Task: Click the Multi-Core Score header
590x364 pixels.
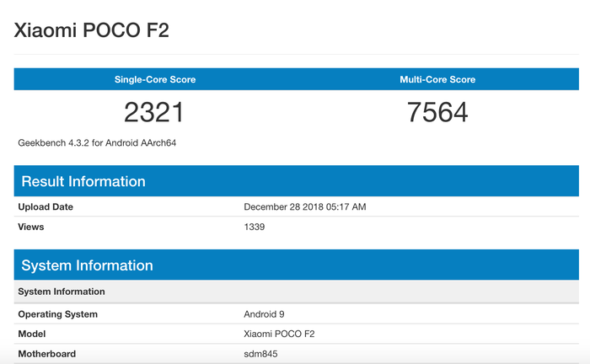Action: [437, 79]
